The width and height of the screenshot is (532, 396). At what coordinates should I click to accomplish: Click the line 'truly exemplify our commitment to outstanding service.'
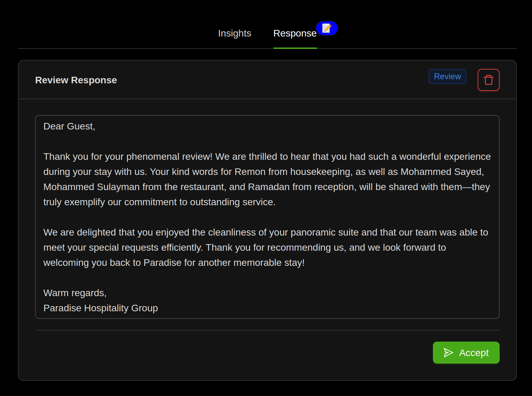coord(159,202)
